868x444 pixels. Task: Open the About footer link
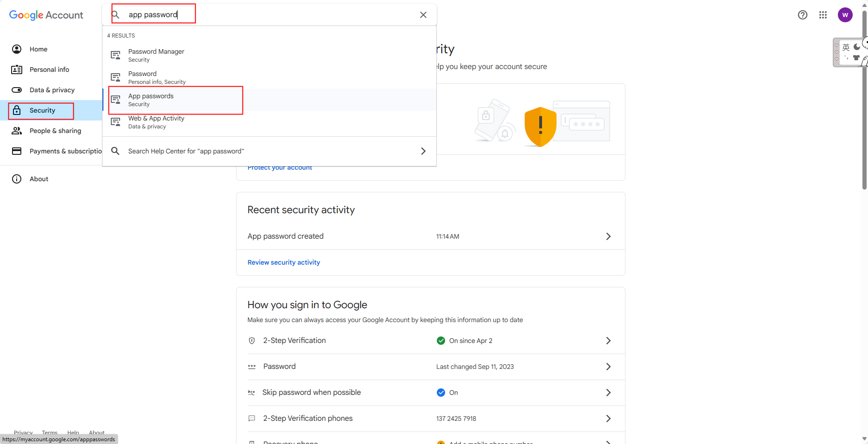point(97,432)
